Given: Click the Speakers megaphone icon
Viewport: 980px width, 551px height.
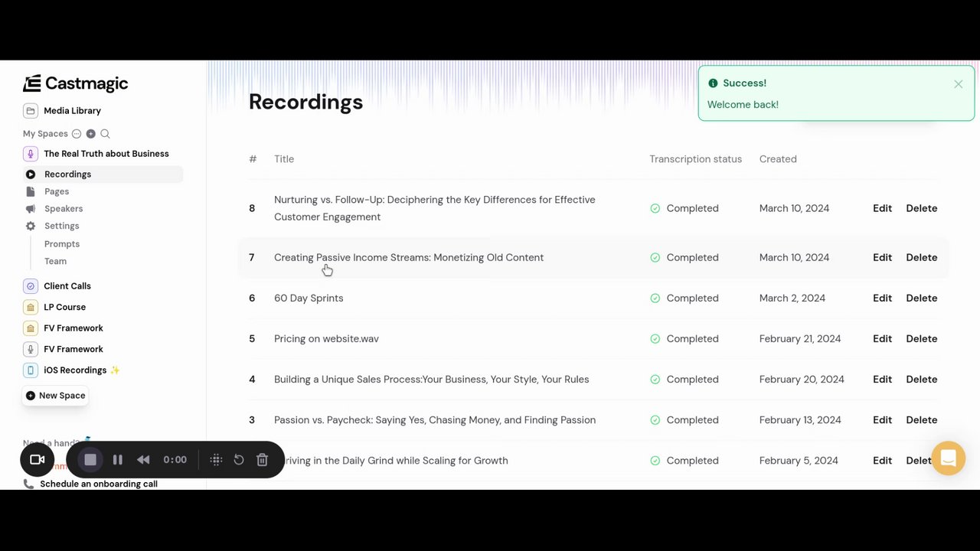Looking at the screenshot, I should pyautogui.click(x=31, y=209).
